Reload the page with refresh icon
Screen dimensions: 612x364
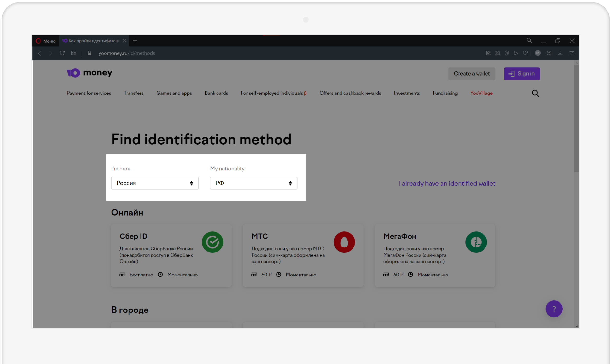(x=62, y=53)
